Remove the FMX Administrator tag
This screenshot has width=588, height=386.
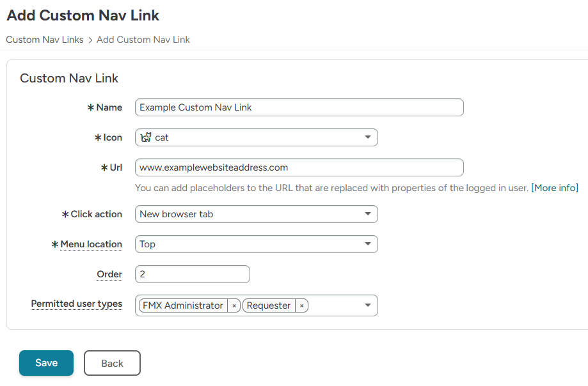coord(234,306)
